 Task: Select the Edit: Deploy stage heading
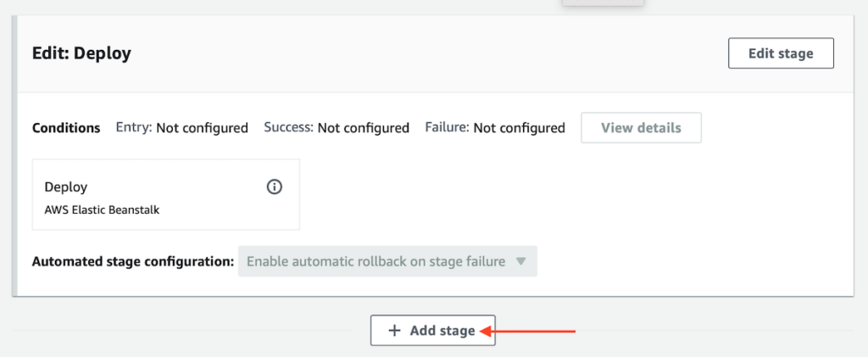pyautogui.click(x=82, y=53)
